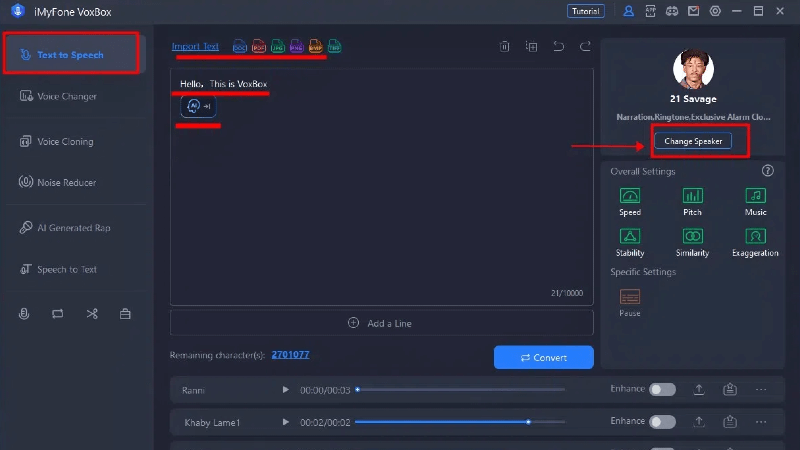Click the 'Ranni' clip name
800x450 pixels.
pyautogui.click(x=193, y=390)
